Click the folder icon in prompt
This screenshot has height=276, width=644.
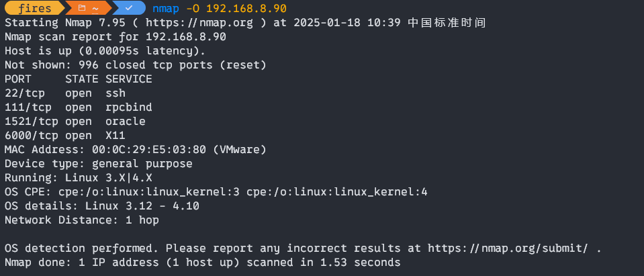tap(82, 8)
